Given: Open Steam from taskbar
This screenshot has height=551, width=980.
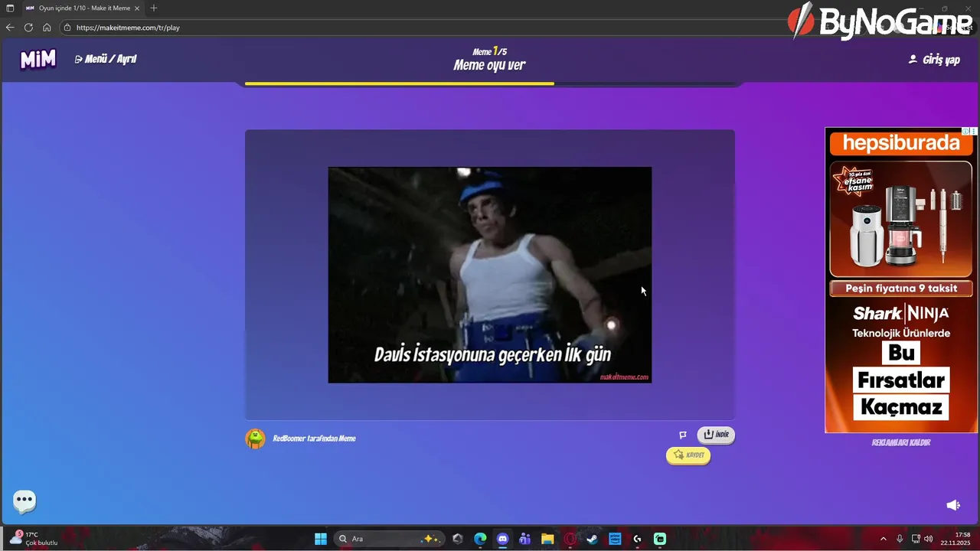Looking at the screenshot, I should tap(592, 539).
